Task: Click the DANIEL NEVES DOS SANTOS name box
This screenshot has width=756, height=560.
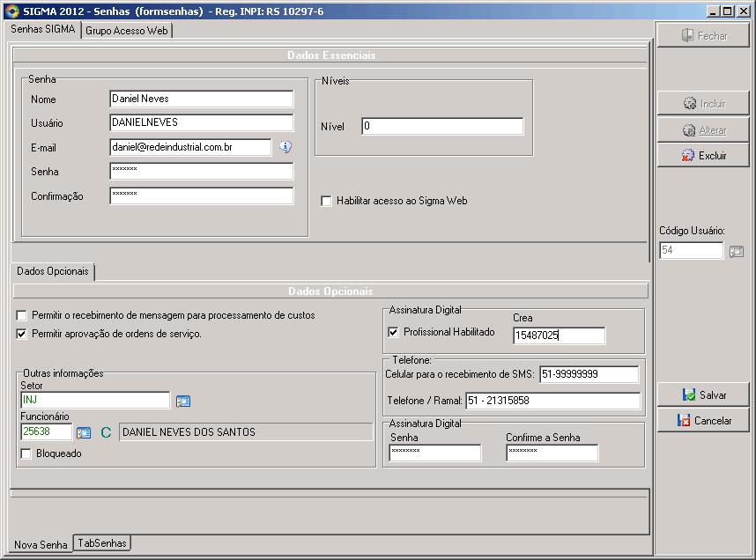Action: click(246, 431)
